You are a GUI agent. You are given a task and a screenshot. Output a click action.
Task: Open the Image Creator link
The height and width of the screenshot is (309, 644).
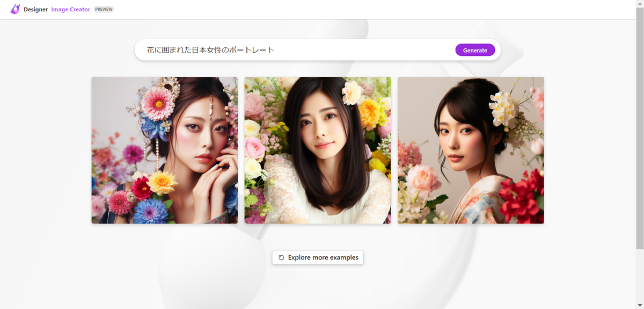point(71,10)
